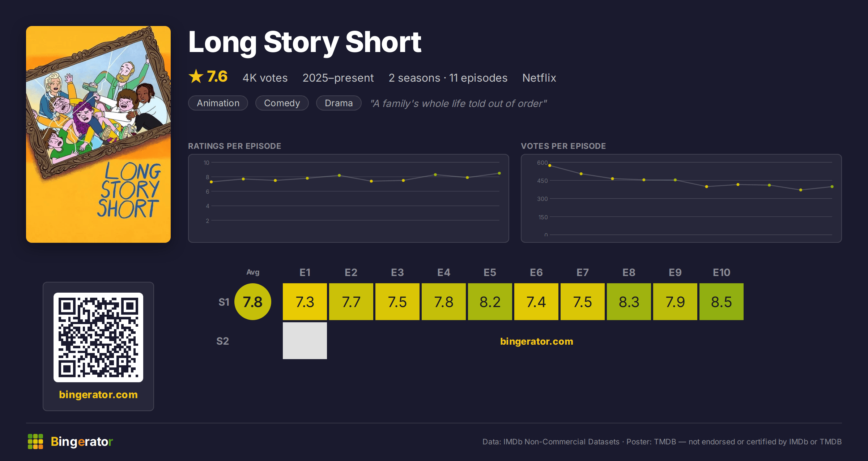Click the first point on votes chart
Image resolution: width=868 pixels, height=461 pixels.
(x=550, y=165)
